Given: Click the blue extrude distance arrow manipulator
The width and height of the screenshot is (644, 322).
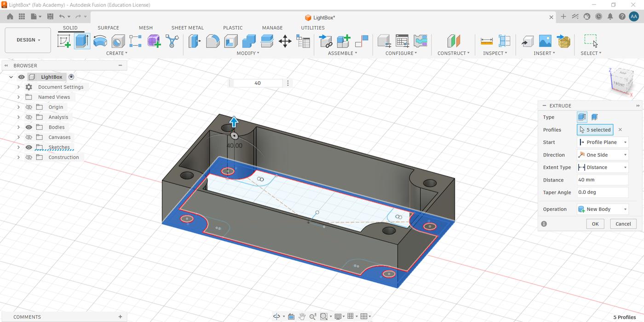Looking at the screenshot, I should point(234,122).
